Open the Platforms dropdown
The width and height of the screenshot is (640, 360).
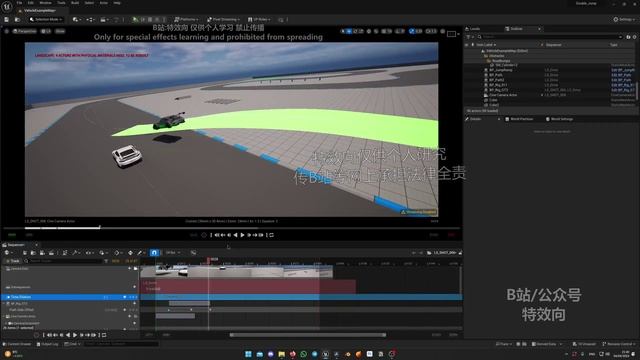pos(186,19)
